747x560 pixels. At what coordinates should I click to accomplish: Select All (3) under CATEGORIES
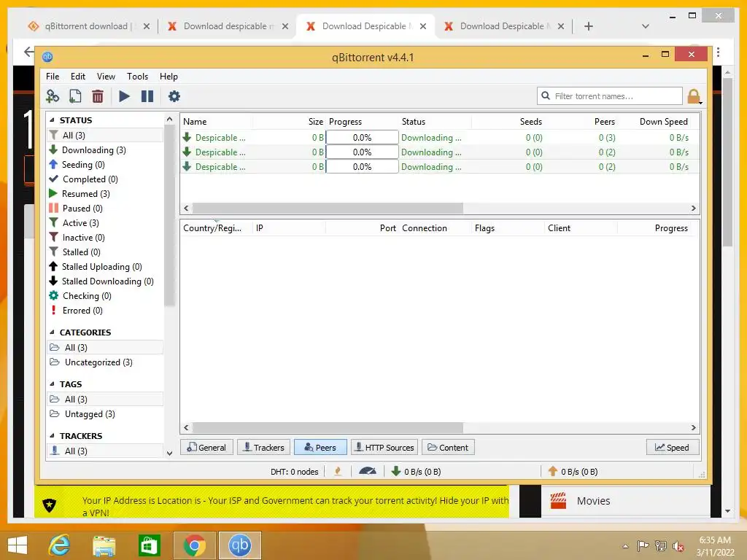[105, 348]
